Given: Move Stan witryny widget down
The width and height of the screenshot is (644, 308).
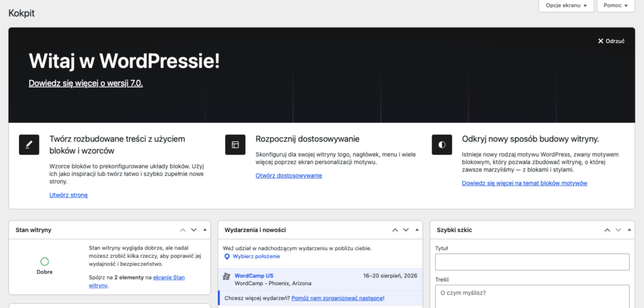Looking at the screenshot, I should pyautogui.click(x=194, y=230).
